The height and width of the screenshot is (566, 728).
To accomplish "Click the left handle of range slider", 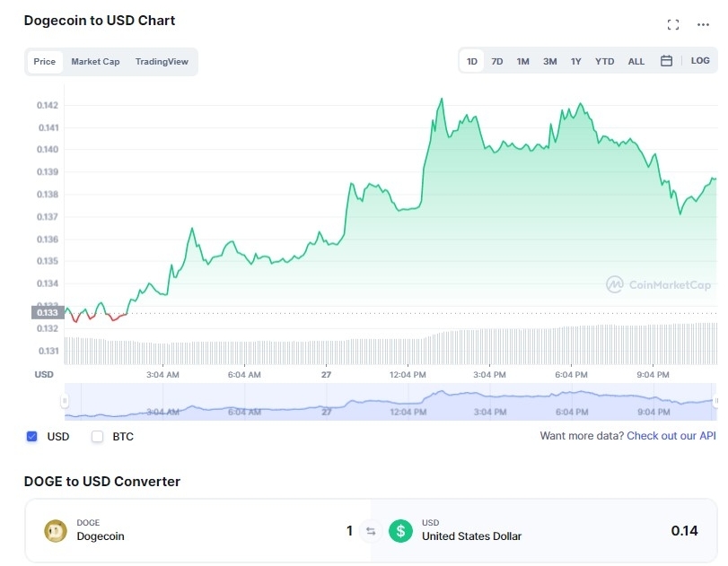I will point(65,401).
